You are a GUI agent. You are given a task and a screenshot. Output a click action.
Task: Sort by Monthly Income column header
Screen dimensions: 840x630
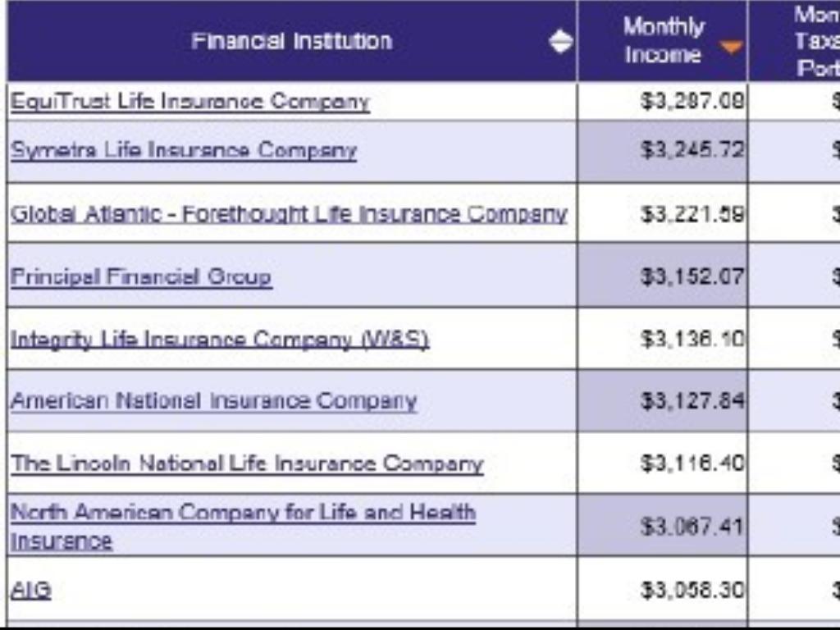coord(663,41)
